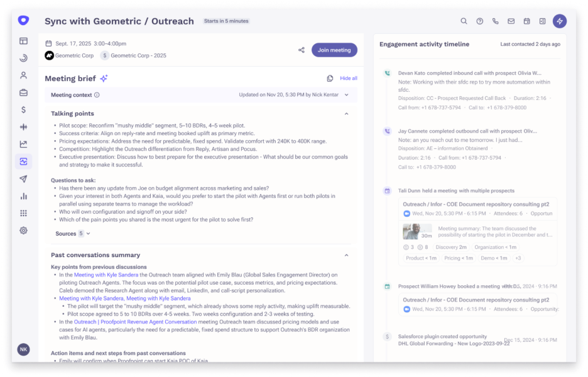
Task: Click the NK user avatar
Action: pos(23,349)
